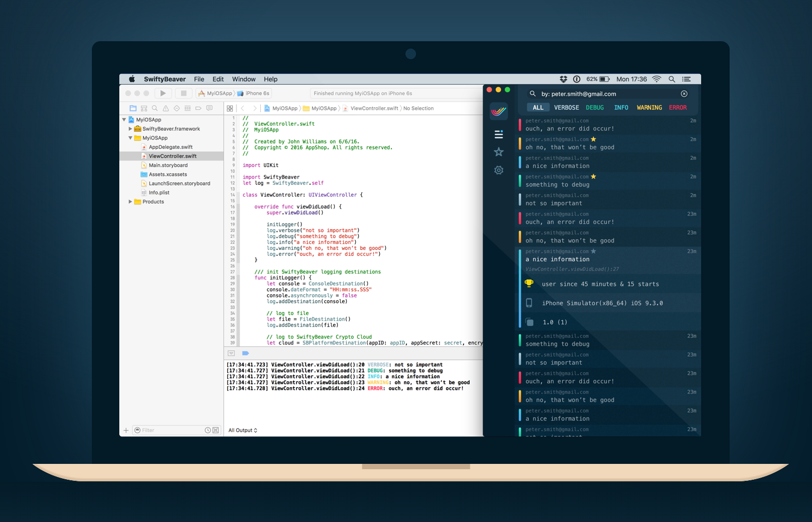Toggle grey star on expanded "a nice information" entry
Viewport: 812px width, 522px height.
point(593,251)
